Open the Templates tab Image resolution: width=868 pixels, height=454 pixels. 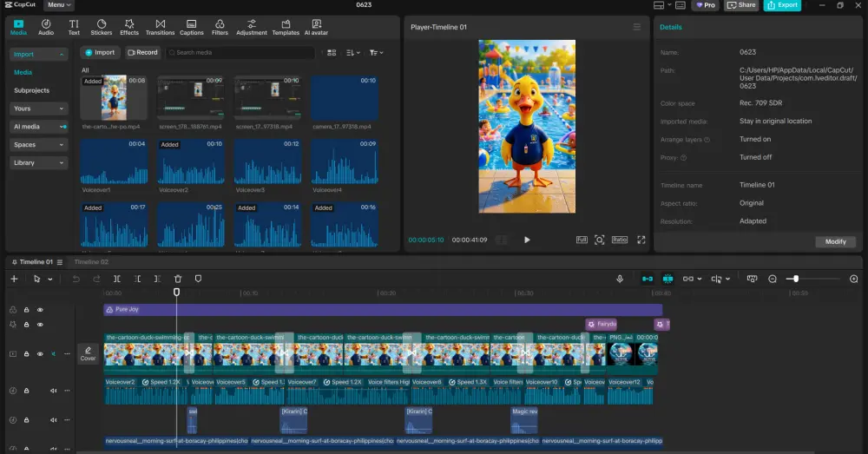(286, 27)
